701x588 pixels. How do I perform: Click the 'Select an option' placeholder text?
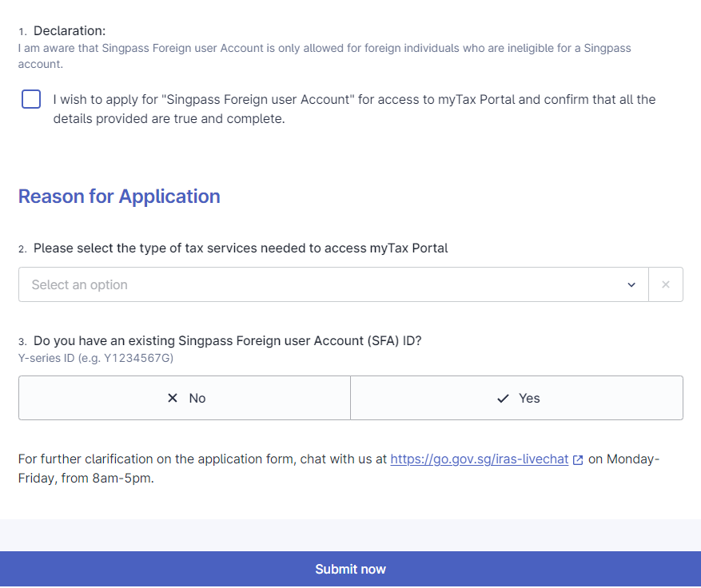(80, 284)
